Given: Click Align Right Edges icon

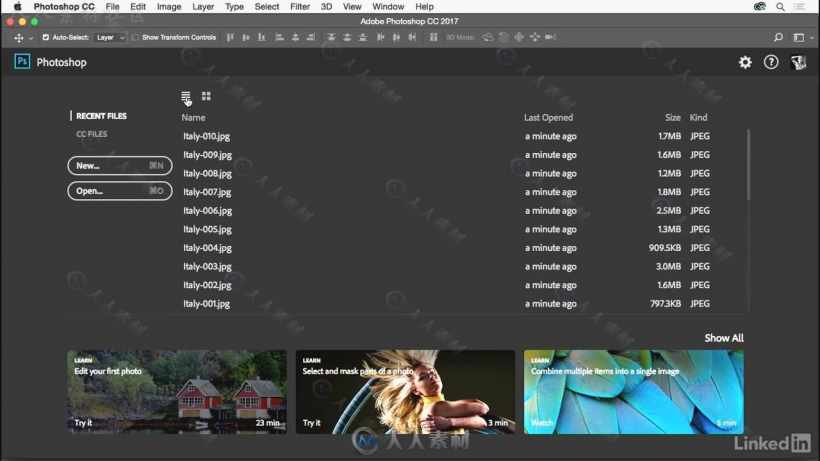Looking at the screenshot, I should pyautogui.click(x=311, y=37).
